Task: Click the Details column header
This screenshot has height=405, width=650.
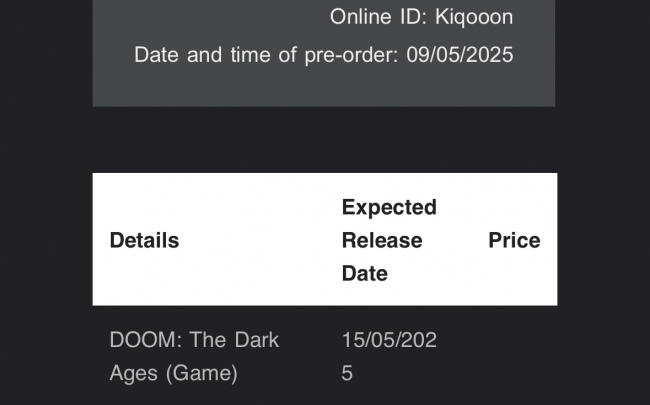Action: (144, 240)
